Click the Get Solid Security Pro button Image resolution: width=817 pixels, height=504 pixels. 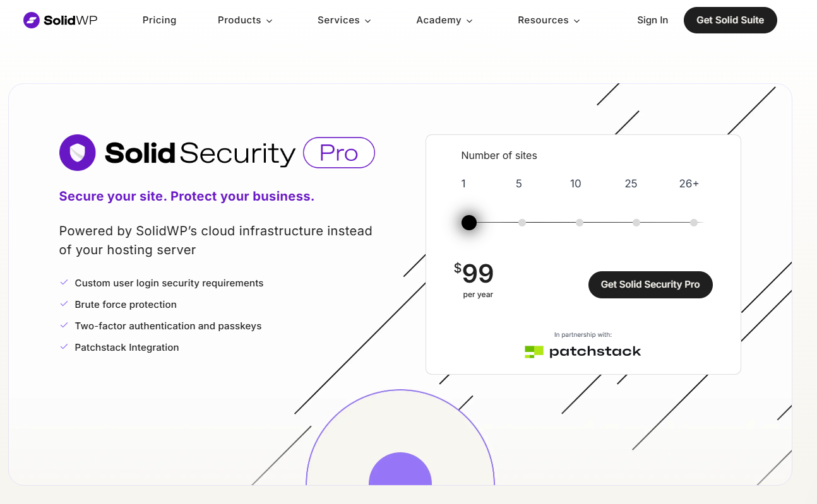coord(650,284)
